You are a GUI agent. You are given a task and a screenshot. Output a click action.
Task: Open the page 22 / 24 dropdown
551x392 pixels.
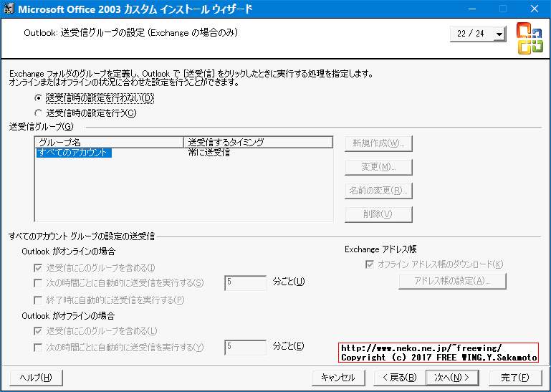click(x=499, y=34)
